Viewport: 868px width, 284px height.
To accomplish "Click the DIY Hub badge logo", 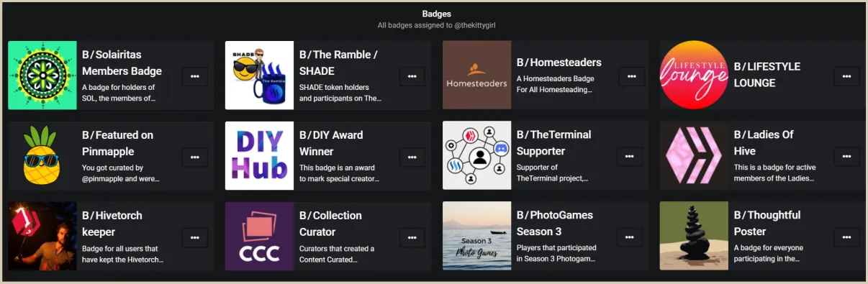I will click(259, 155).
